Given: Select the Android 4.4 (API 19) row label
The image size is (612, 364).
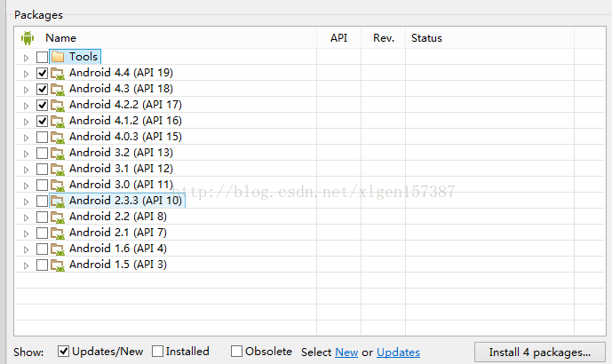Looking at the screenshot, I should [x=121, y=73].
